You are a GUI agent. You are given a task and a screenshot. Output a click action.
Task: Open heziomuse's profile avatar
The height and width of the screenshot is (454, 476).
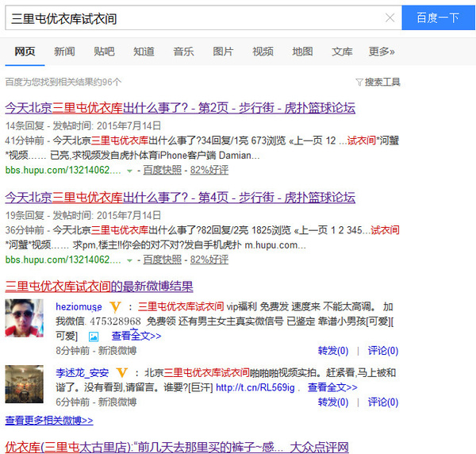[x=25, y=320]
